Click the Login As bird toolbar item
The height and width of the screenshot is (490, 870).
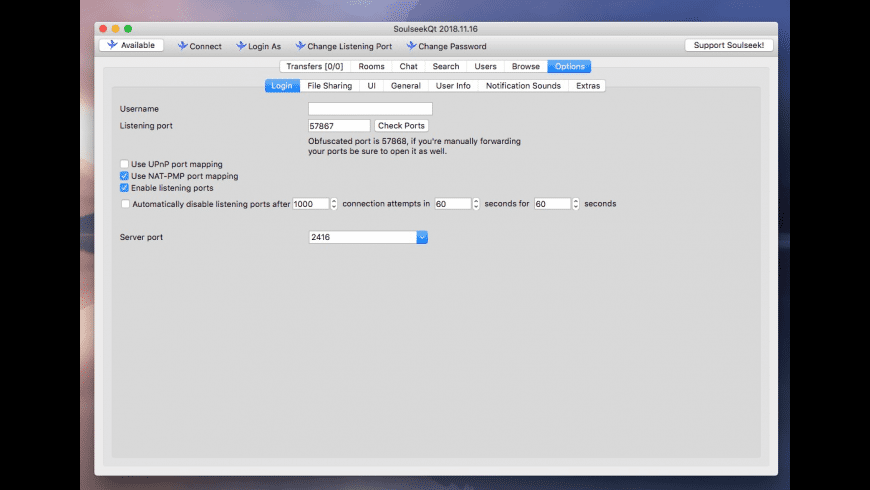click(259, 46)
